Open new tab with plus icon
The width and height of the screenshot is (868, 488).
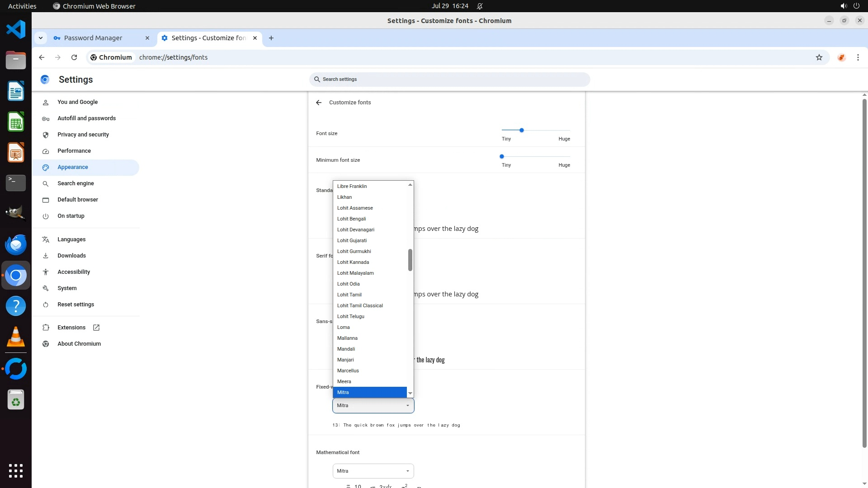click(x=271, y=38)
